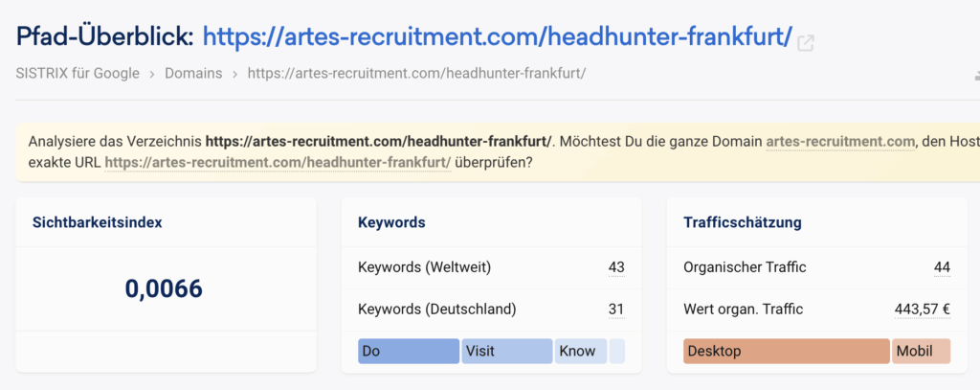Click the Keywords (Weltweit) label
This screenshot has height=390, width=980.
[424, 268]
